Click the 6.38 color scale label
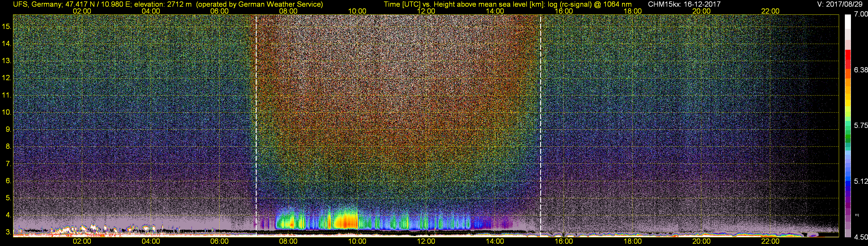This screenshot has height=246, width=868. [860, 70]
